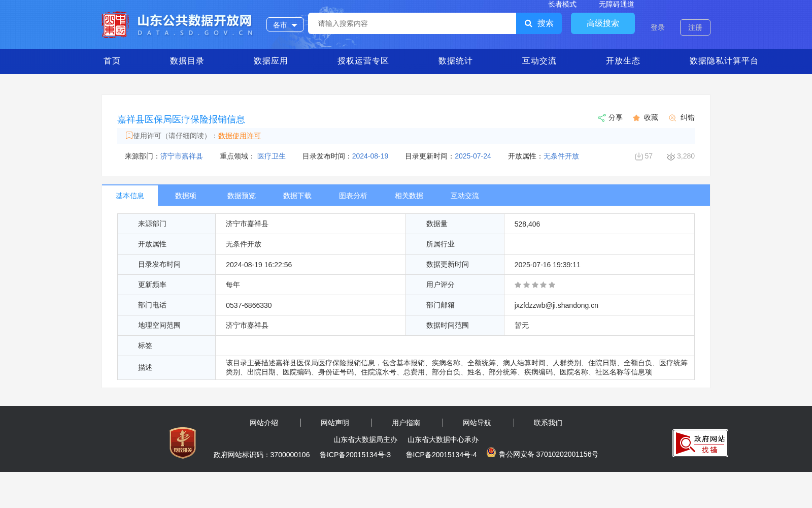Open 联系我们 footer link
The width and height of the screenshot is (812, 508).
click(548, 423)
